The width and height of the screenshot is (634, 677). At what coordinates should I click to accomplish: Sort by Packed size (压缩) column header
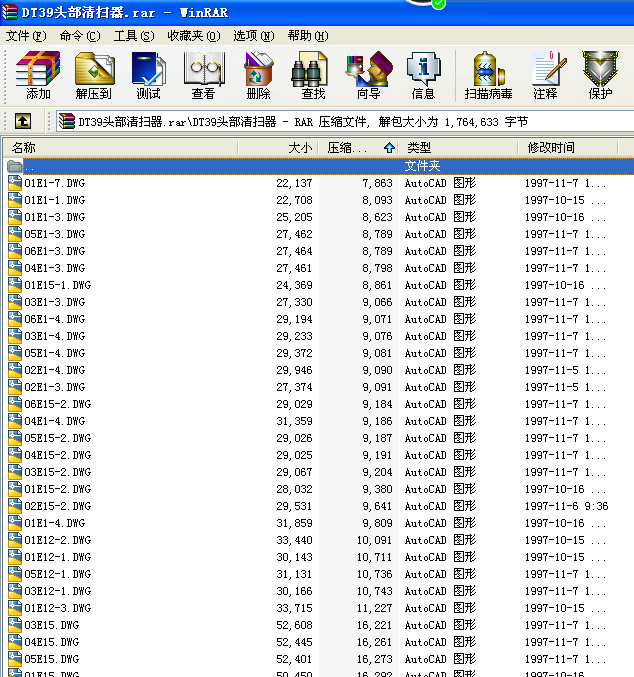[358, 148]
